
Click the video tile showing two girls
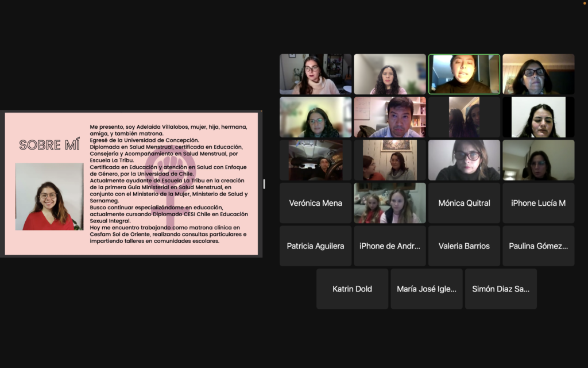(x=389, y=203)
